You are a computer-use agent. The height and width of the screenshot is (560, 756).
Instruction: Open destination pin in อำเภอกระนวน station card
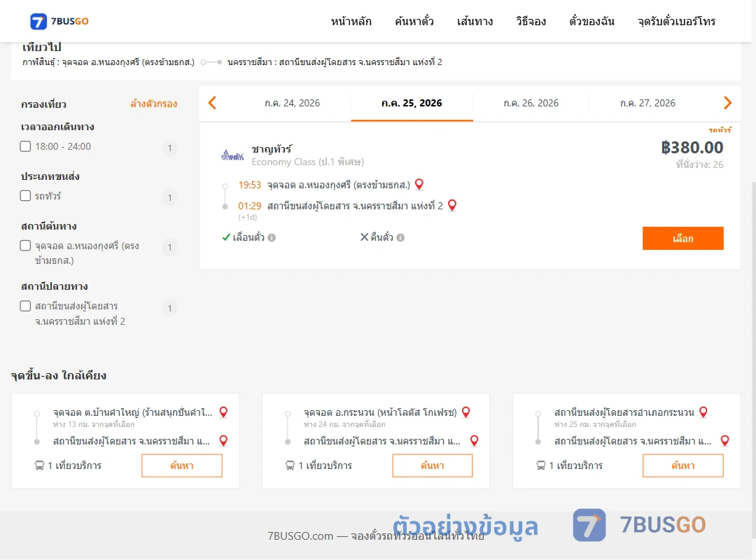pos(724,440)
